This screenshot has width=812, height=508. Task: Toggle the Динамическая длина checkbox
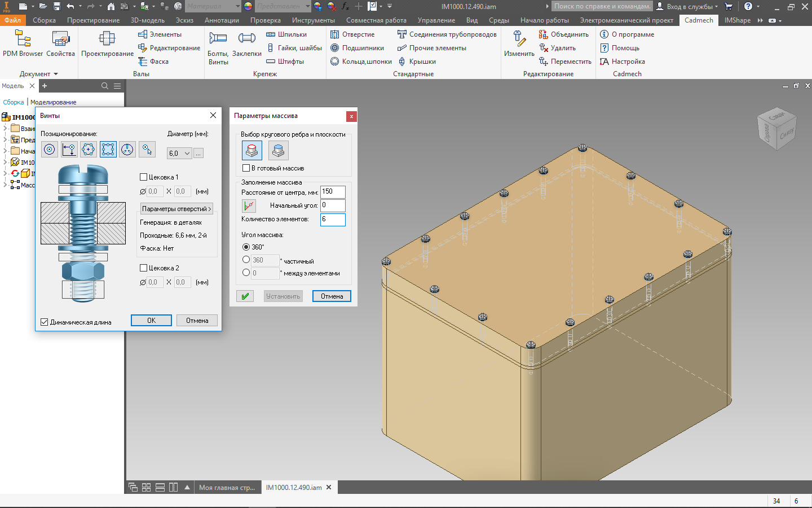click(x=45, y=322)
